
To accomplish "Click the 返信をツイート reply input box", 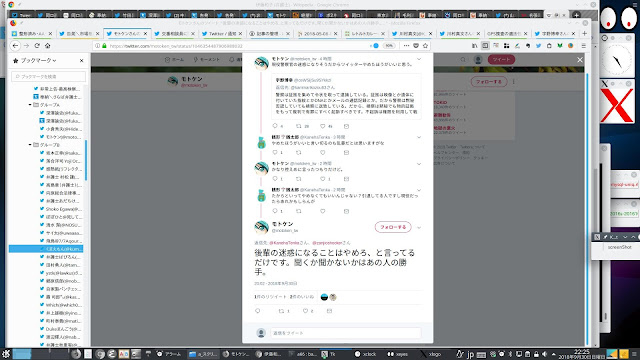I will (346, 333).
